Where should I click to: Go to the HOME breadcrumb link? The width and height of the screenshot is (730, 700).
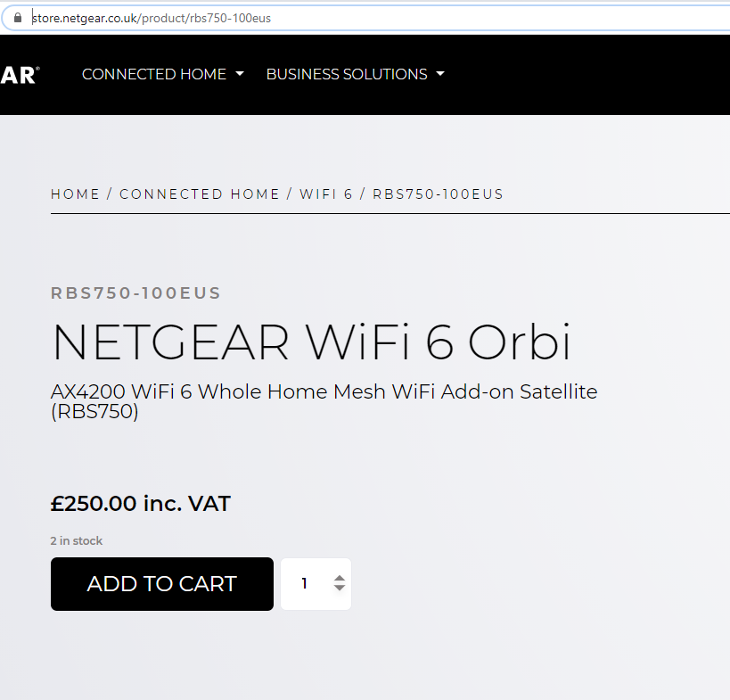75,194
